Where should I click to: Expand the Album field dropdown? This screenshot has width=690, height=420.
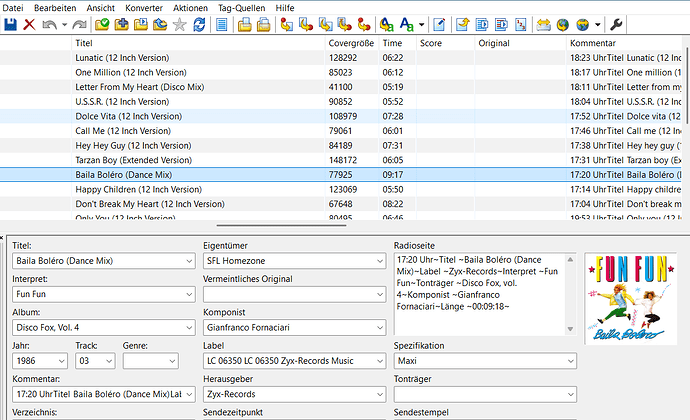(x=189, y=328)
